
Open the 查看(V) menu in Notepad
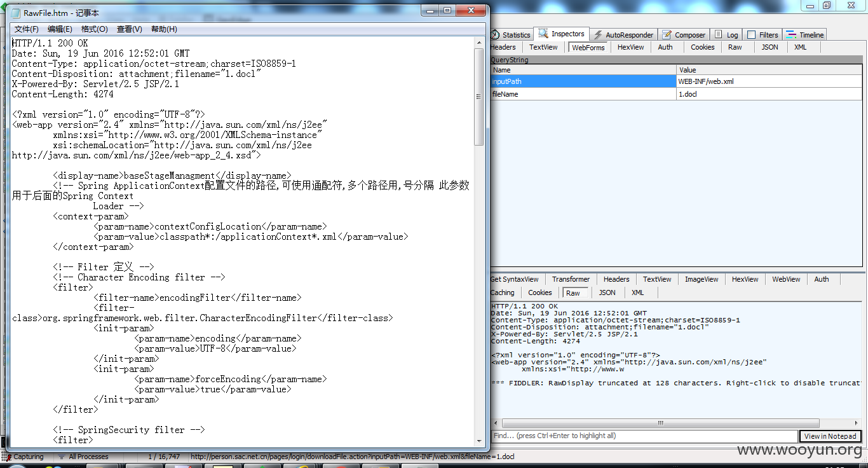click(129, 29)
